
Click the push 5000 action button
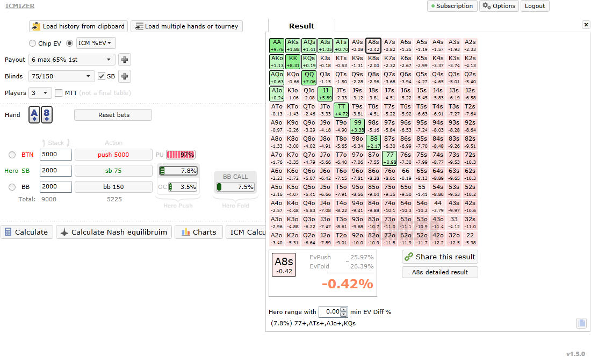point(113,155)
